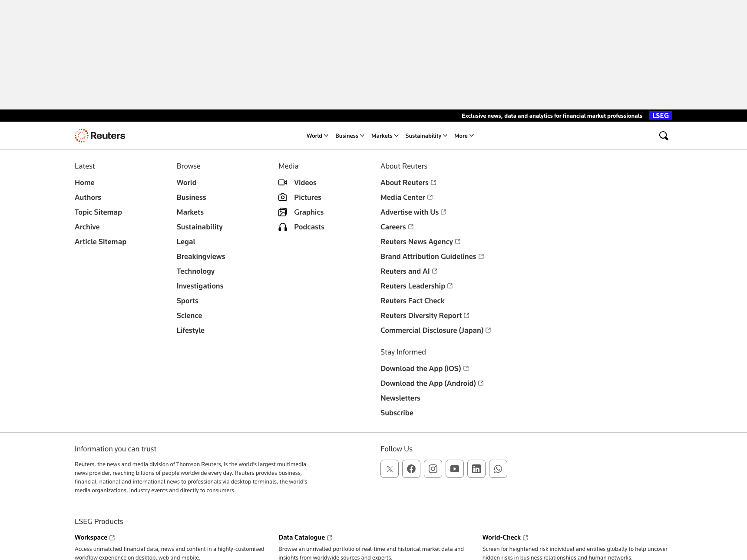Open the Legal section link

[186, 242]
